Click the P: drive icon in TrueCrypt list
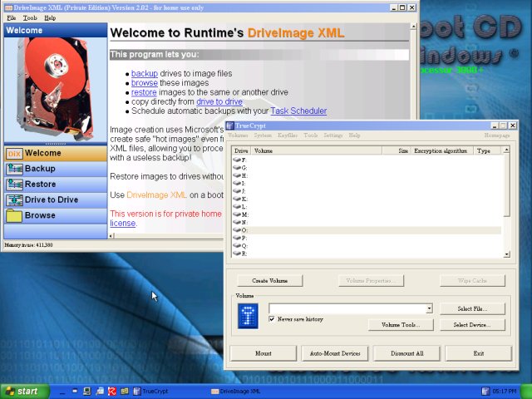Image resolution: width=532 pixels, height=399 pixels. coord(237,238)
